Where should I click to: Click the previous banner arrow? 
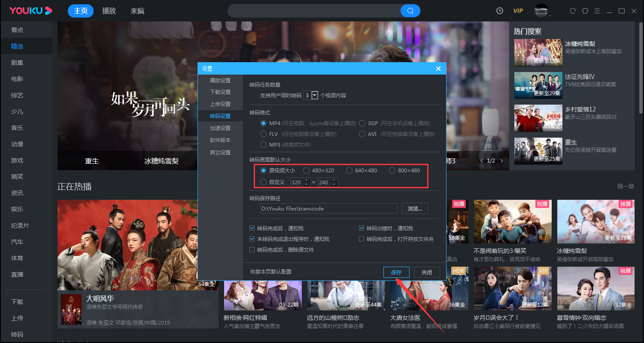click(482, 161)
